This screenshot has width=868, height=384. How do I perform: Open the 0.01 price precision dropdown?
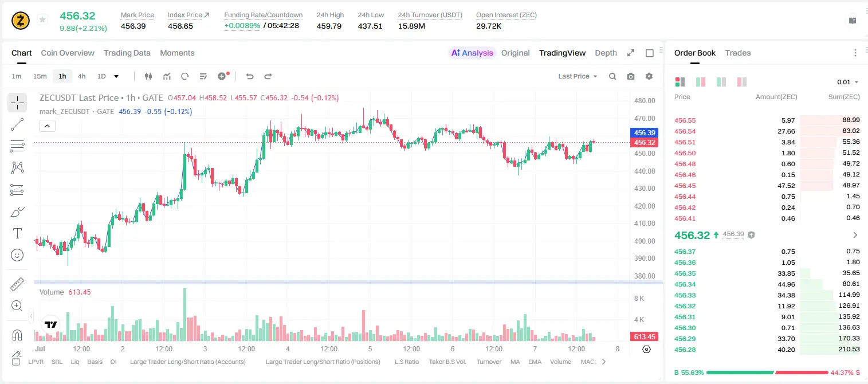[848, 82]
